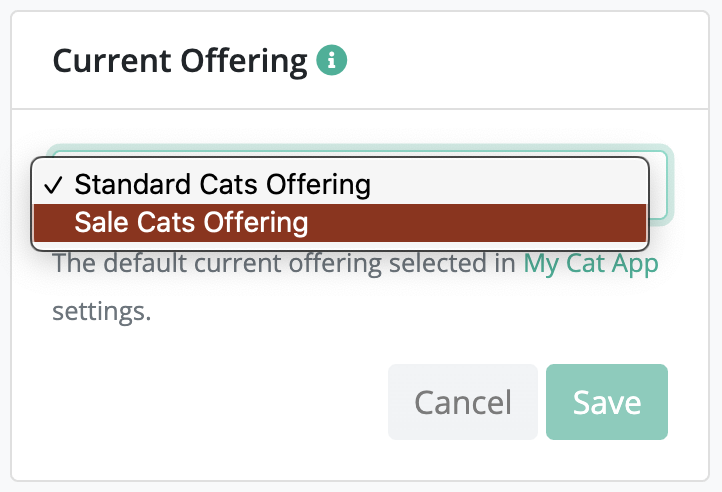The image size is (722, 492).
Task: Click the highlighted brown dropdown row
Action: [x=340, y=222]
